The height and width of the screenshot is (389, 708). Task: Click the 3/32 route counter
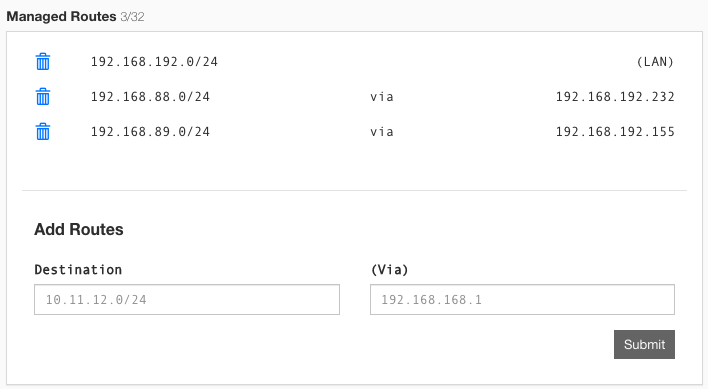click(x=132, y=17)
